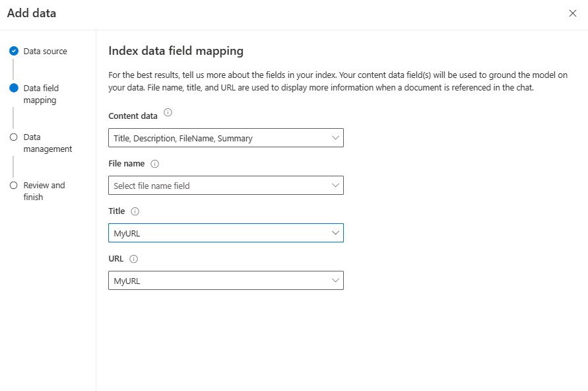Click the Data management step circle
The image size is (588, 391).
[x=14, y=137]
